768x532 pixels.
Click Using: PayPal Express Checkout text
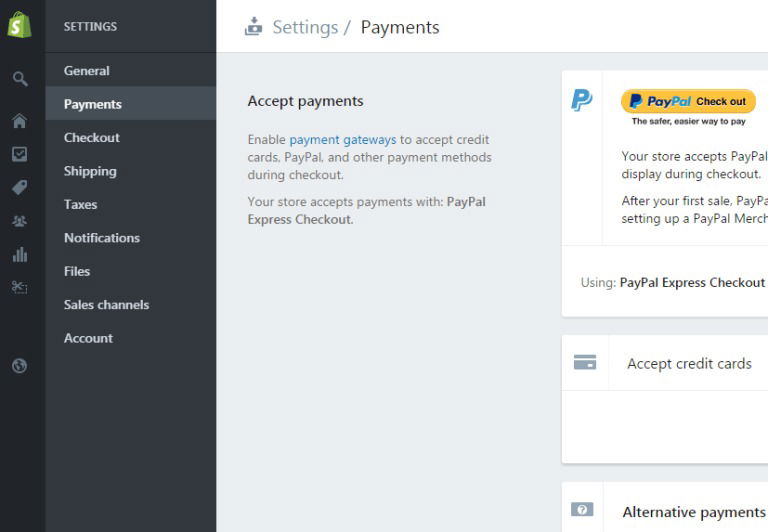(672, 283)
